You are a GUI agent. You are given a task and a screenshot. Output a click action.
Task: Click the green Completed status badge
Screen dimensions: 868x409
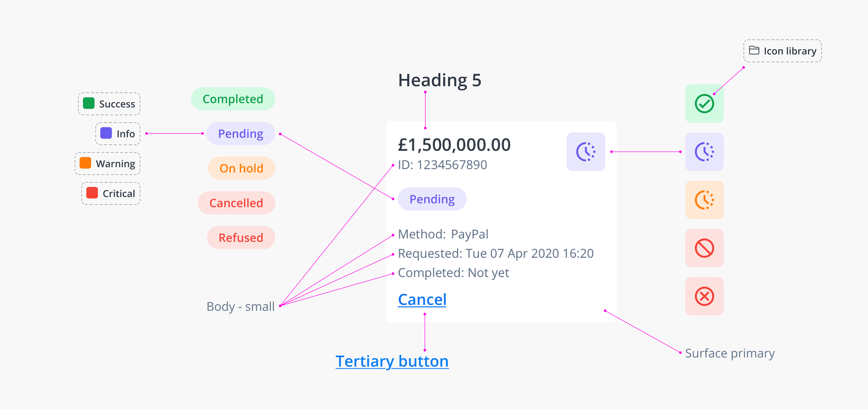[233, 99]
